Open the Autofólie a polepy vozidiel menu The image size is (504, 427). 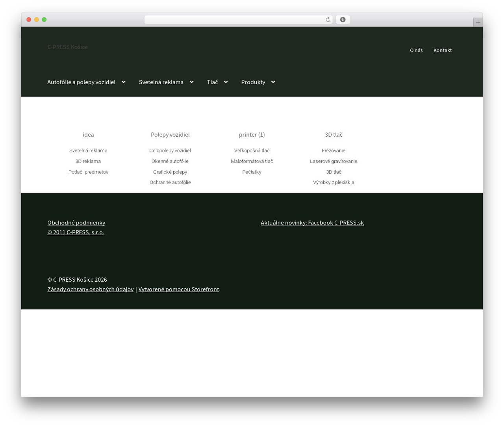tap(82, 82)
